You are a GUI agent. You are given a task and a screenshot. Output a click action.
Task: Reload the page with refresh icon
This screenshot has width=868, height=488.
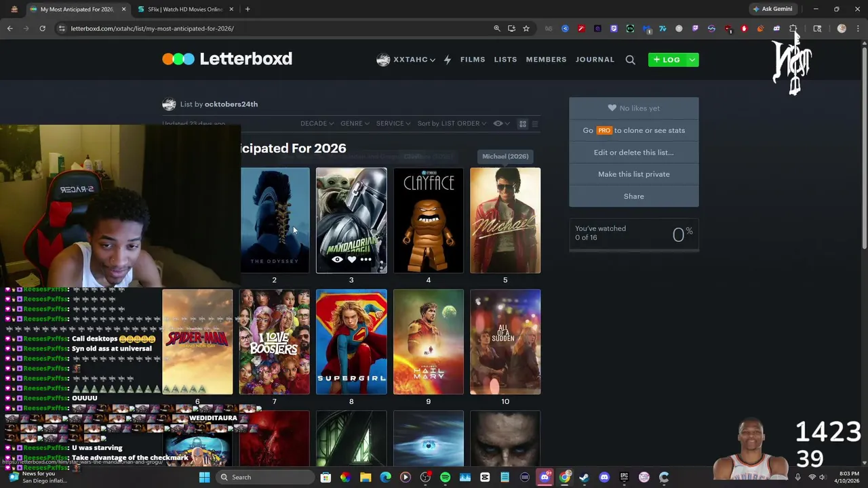point(42,28)
